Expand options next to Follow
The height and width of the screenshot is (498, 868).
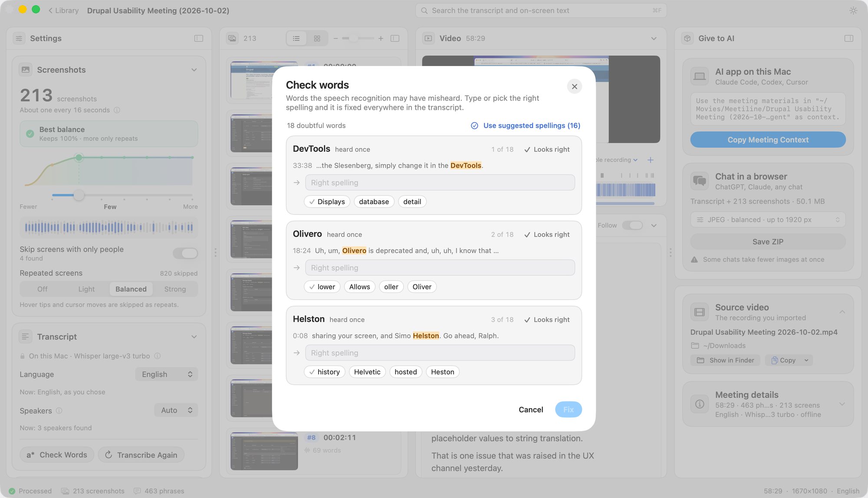654,225
